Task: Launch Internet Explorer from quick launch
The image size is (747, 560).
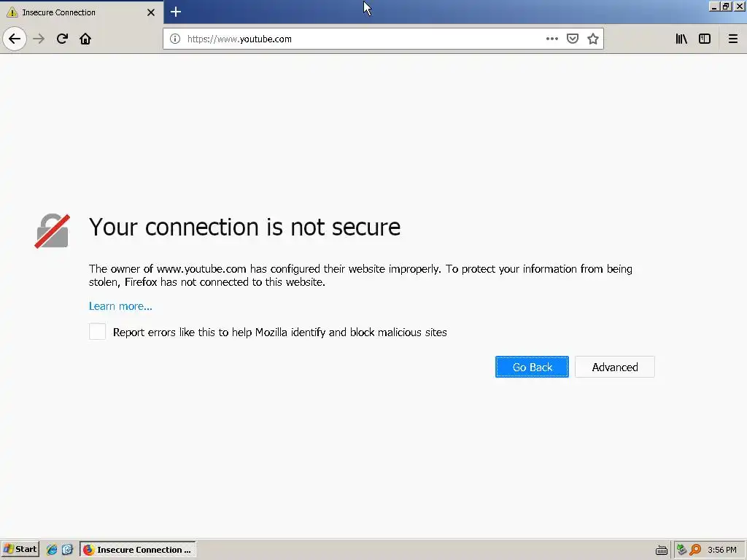Action: point(52,550)
